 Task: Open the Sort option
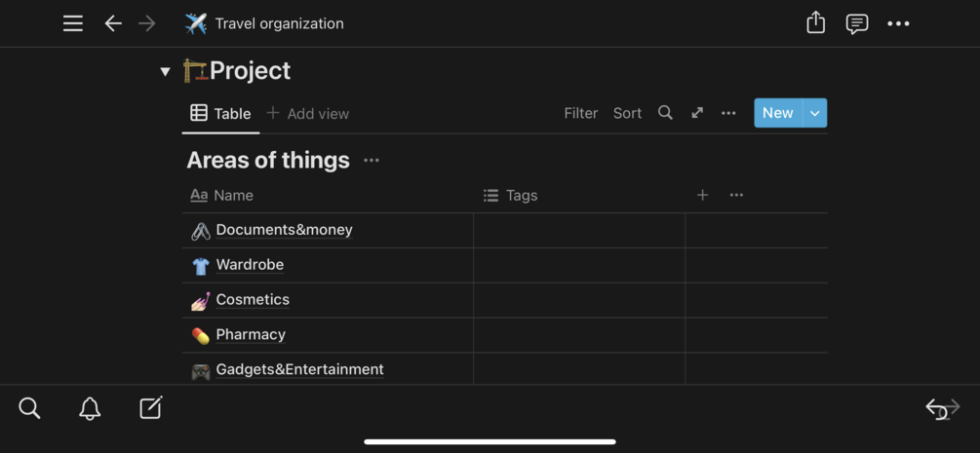[627, 113]
